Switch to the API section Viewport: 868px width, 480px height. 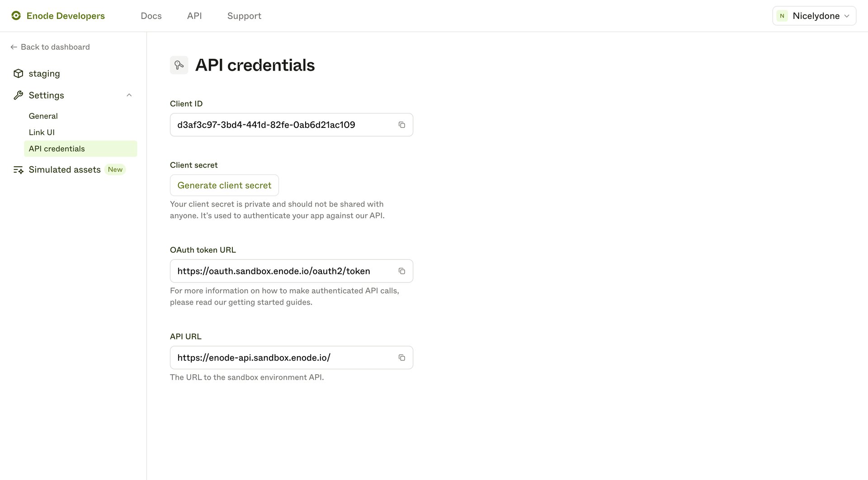click(194, 15)
